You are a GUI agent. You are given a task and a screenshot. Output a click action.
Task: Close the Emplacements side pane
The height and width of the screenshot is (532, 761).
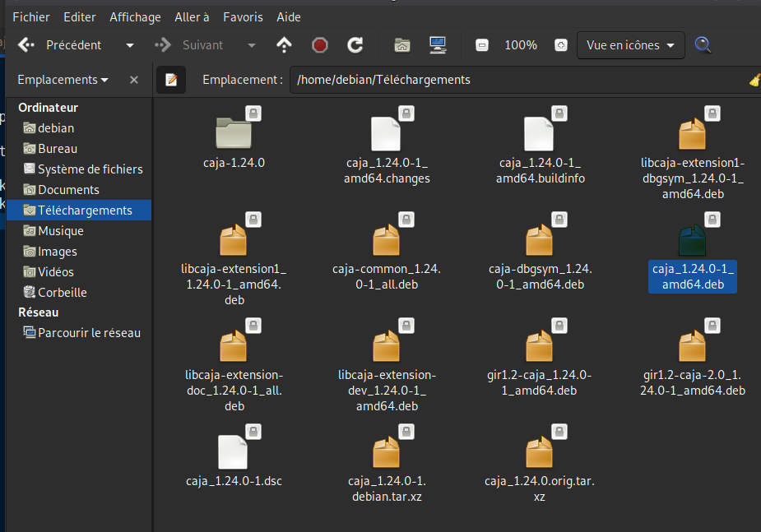click(134, 80)
